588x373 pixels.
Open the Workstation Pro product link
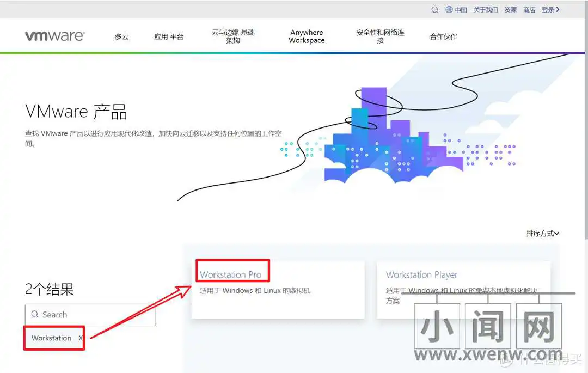click(x=231, y=274)
